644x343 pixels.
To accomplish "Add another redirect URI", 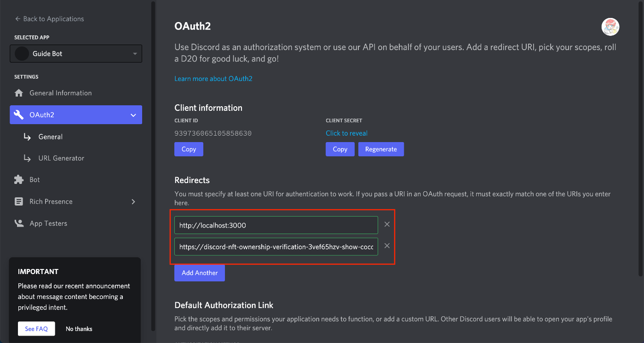I will coord(200,273).
